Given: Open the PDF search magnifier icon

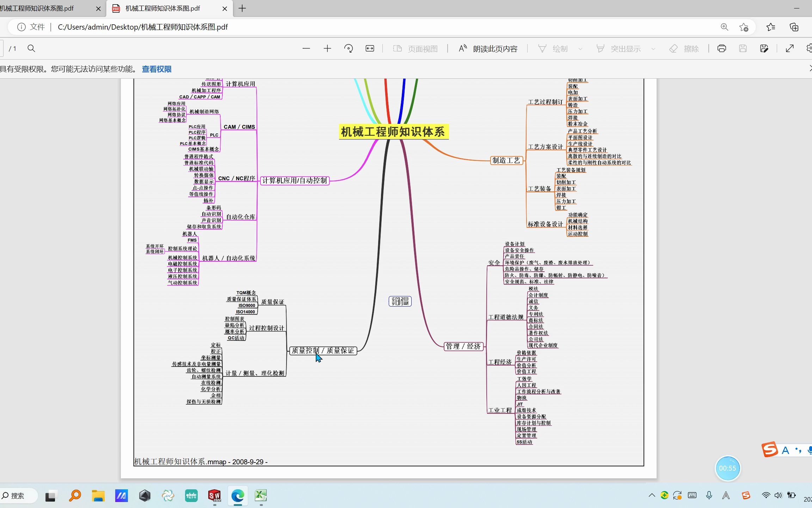Looking at the screenshot, I should tap(31, 49).
